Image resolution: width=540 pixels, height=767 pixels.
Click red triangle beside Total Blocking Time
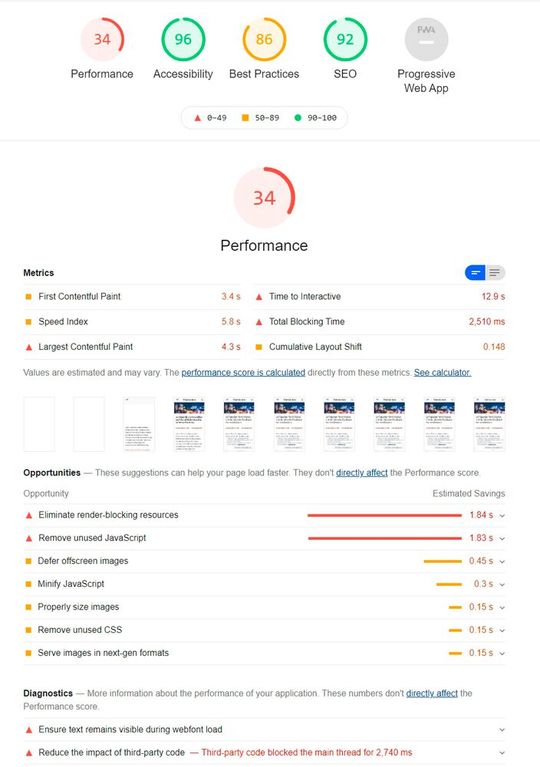(259, 322)
